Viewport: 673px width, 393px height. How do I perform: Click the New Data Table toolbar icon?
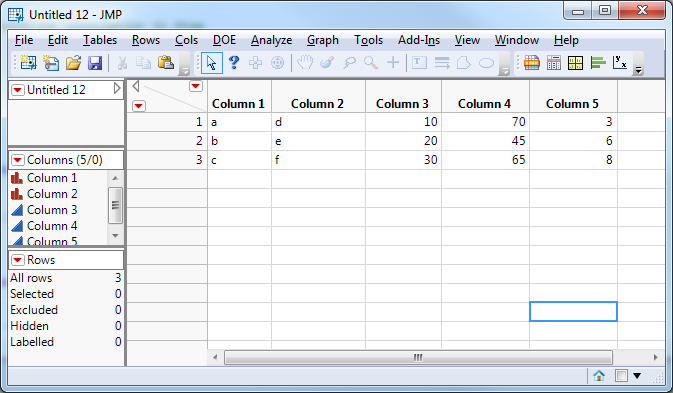pyautogui.click(x=28, y=63)
